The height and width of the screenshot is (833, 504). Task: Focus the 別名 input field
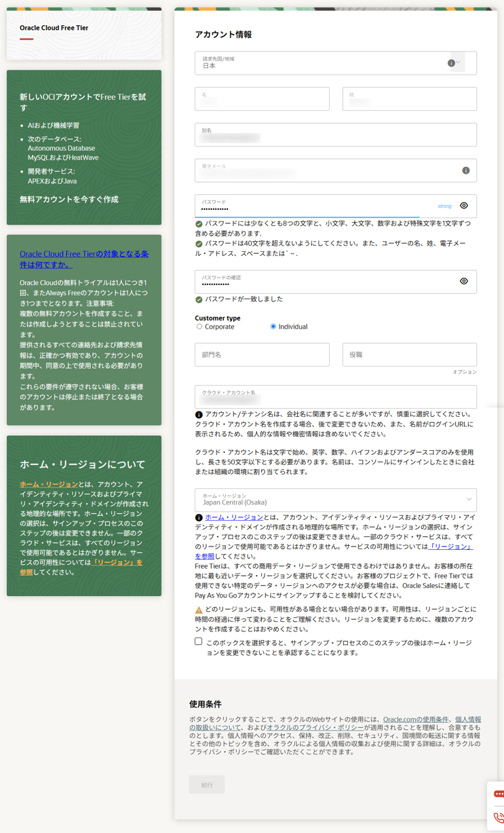[336, 134]
